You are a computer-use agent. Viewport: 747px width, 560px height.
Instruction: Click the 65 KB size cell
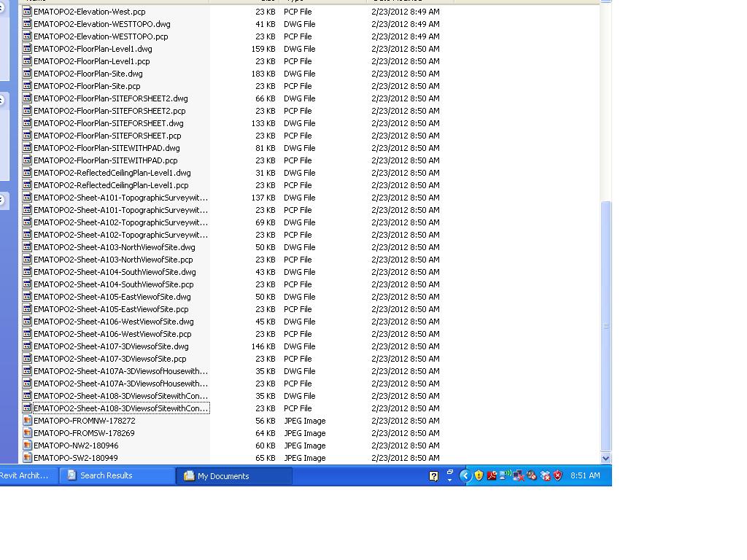point(266,458)
